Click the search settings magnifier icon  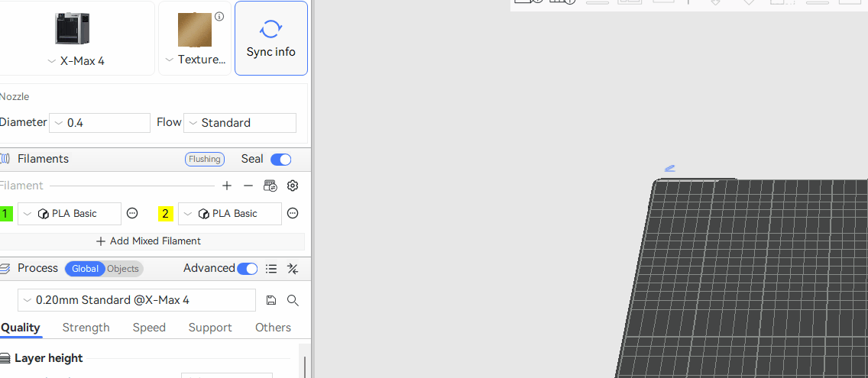[x=293, y=300]
